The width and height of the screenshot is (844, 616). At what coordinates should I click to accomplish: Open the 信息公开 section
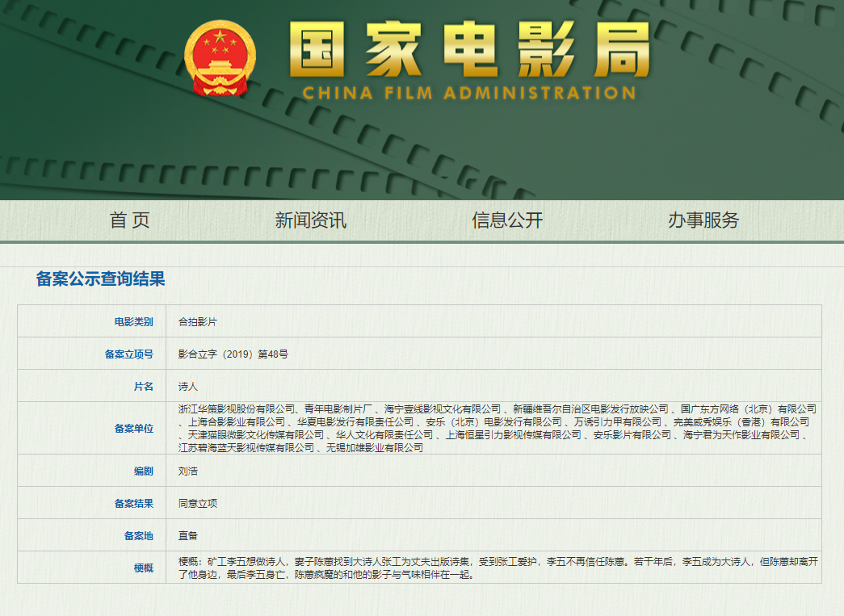tap(507, 220)
